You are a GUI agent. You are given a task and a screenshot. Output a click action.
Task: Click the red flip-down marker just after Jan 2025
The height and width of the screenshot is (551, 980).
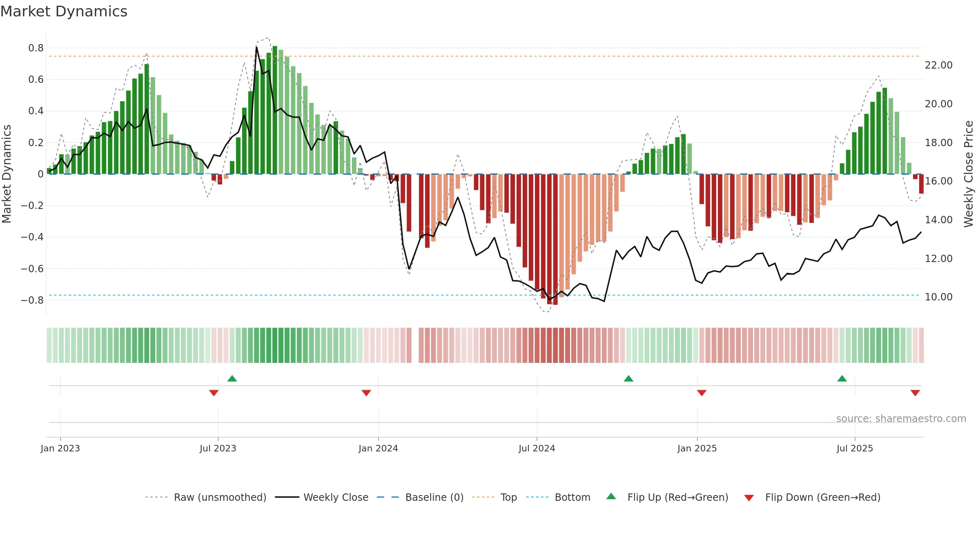coord(702,393)
